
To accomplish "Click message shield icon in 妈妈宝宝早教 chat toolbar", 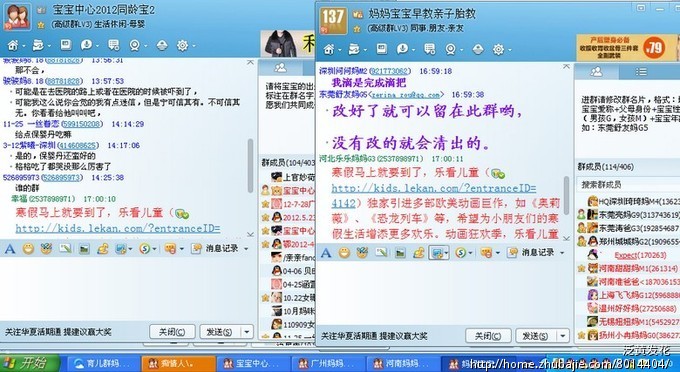I will 486,252.
